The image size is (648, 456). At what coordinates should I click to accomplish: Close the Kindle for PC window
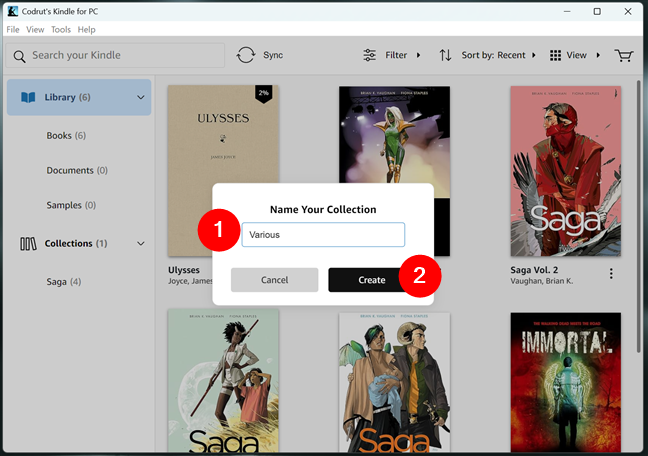(628, 11)
